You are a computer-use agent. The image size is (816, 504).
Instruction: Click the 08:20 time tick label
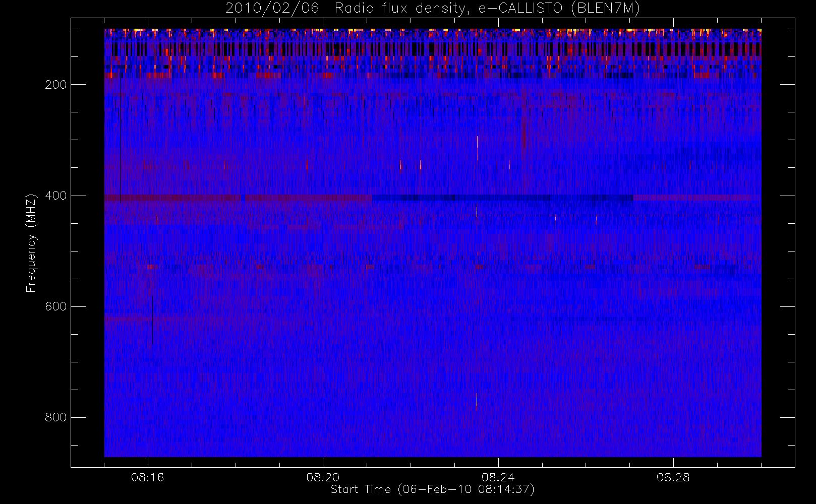323,477
